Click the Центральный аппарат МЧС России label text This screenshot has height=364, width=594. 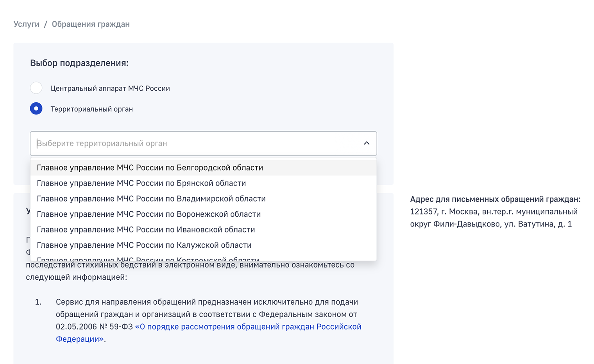[x=110, y=88]
